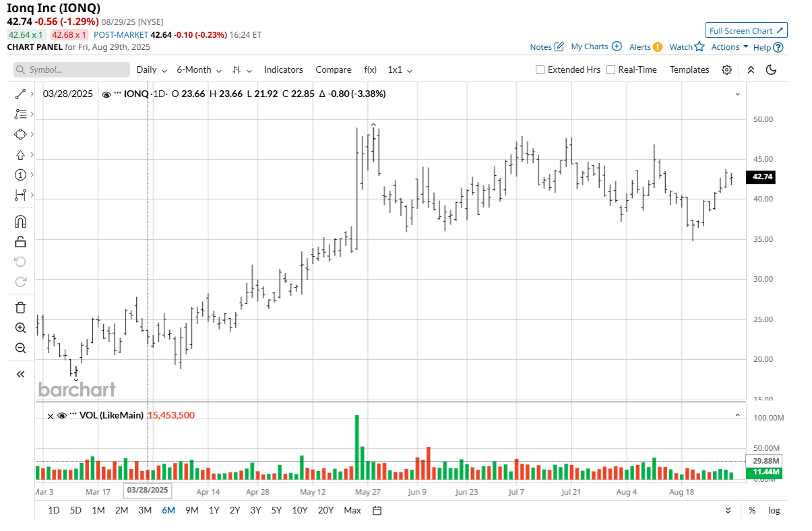Undo the last chart action

click(x=20, y=261)
